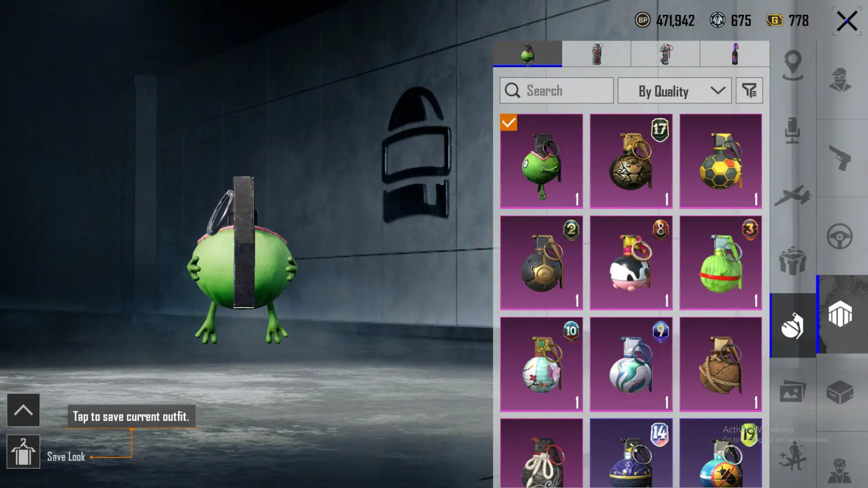868x488 pixels.
Task: Select the cow-pattern grenade skin
Action: [x=631, y=263]
